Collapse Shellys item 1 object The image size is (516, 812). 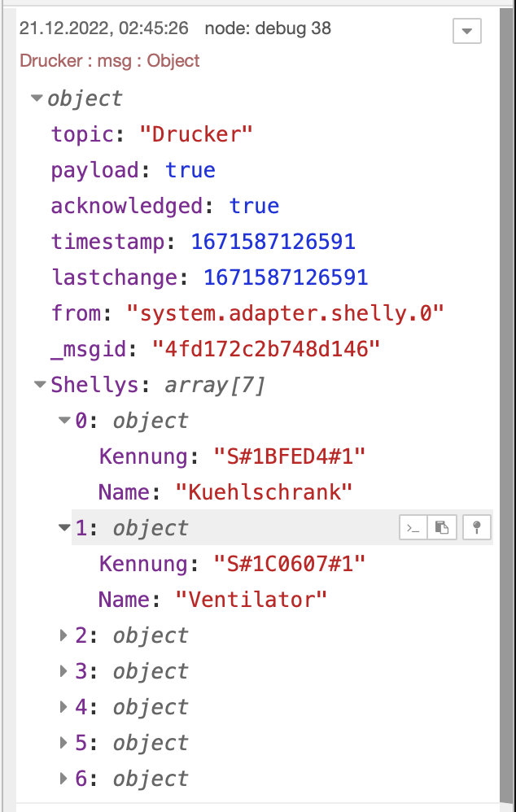coord(64,529)
